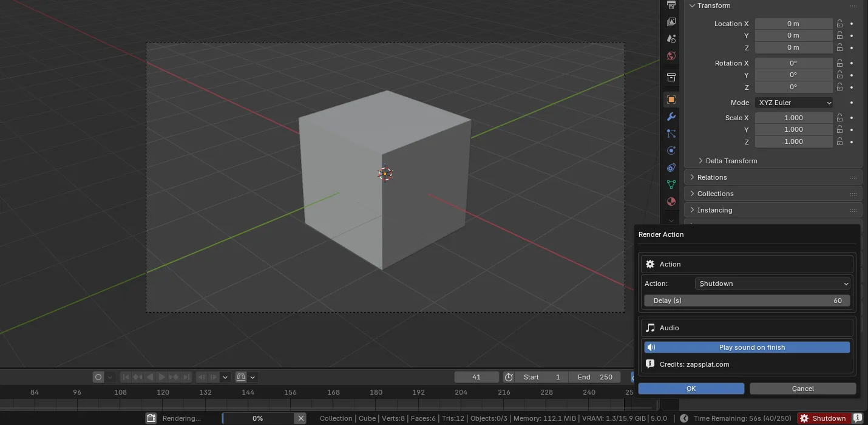The image size is (868, 425).
Task: Toggle the Scale Z lock icon
Action: coord(839,141)
